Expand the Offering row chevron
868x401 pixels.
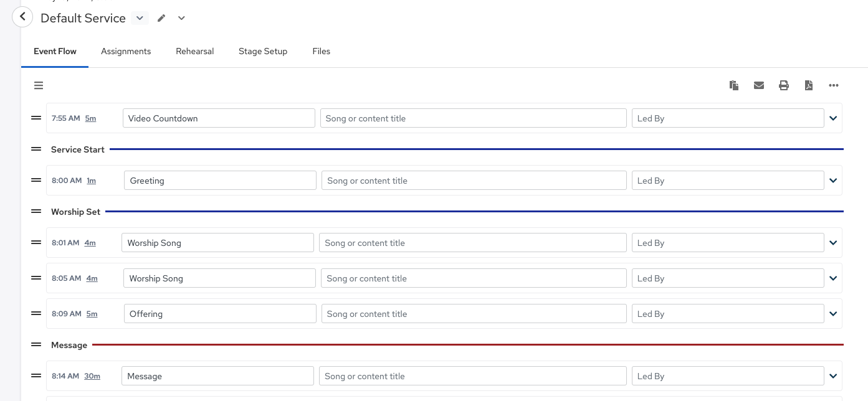pyautogui.click(x=833, y=314)
